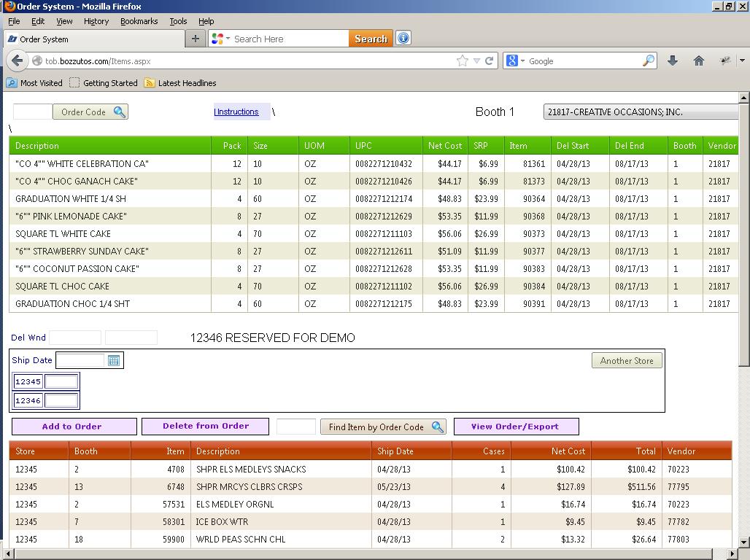
Task: Open Latest Headlines feed bookmark
Action: click(x=180, y=83)
